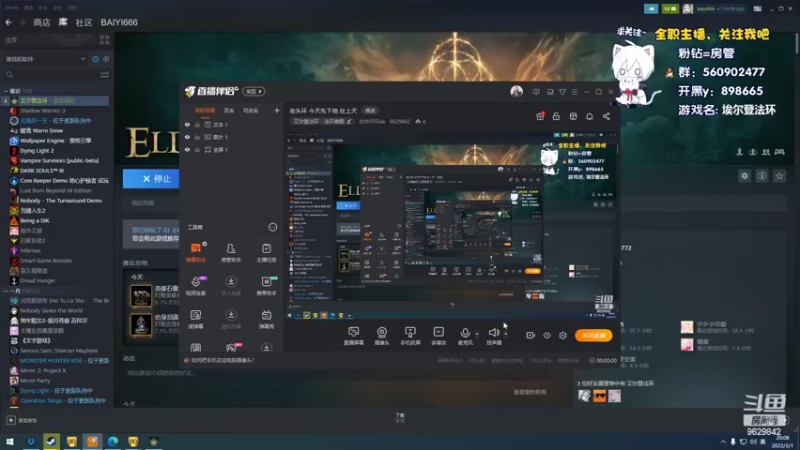Add 摄像头 camera source

pyautogui.click(x=382, y=336)
